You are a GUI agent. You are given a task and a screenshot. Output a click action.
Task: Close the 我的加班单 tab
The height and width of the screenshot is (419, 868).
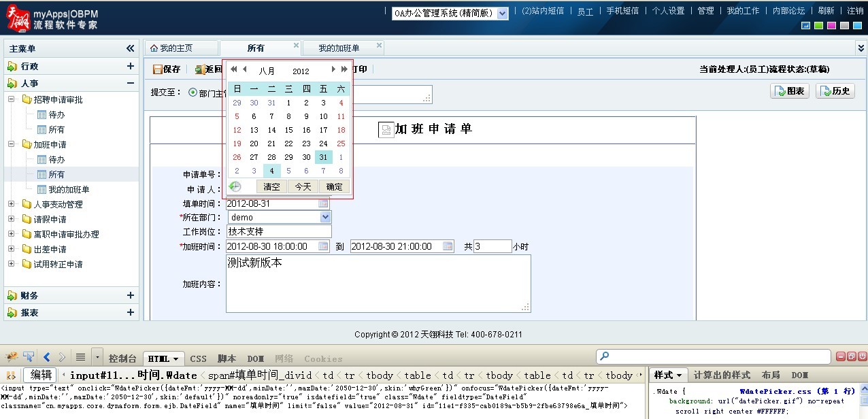click(379, 46)
